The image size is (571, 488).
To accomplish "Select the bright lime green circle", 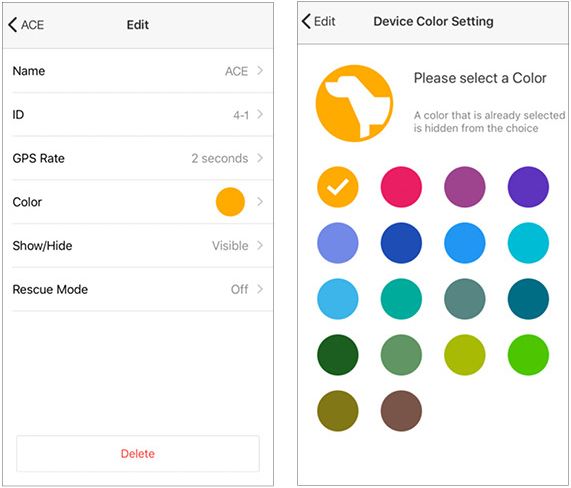I will pos(528,355).
